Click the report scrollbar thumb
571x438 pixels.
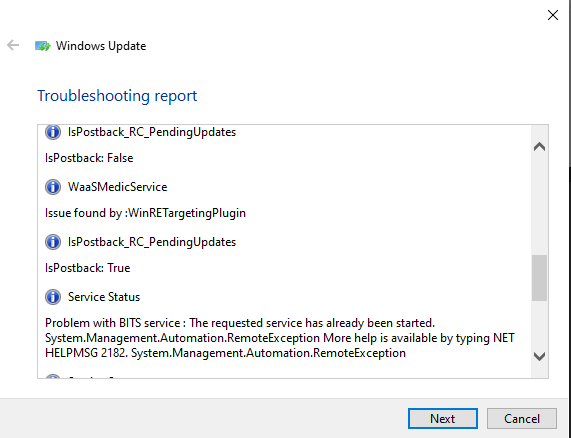[539, 278]
